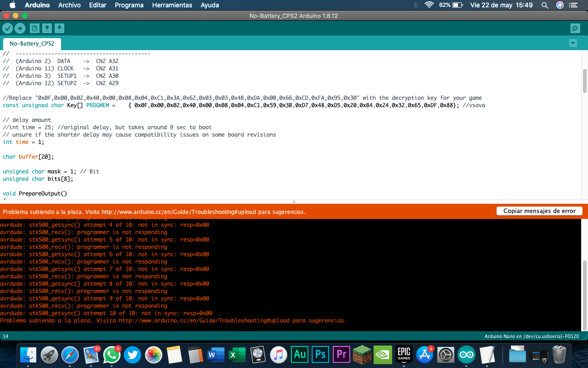This screenshot has height=368, width=588.
Task: Select the No-Battery_CPS2 sketch tab
Action: tap(32, 44)
